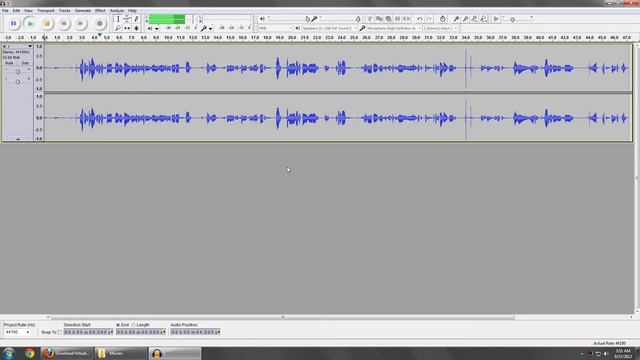The width and height of the screenshot is (640, 360).
Task: Fit entire project in window
Action: (483, 19)
